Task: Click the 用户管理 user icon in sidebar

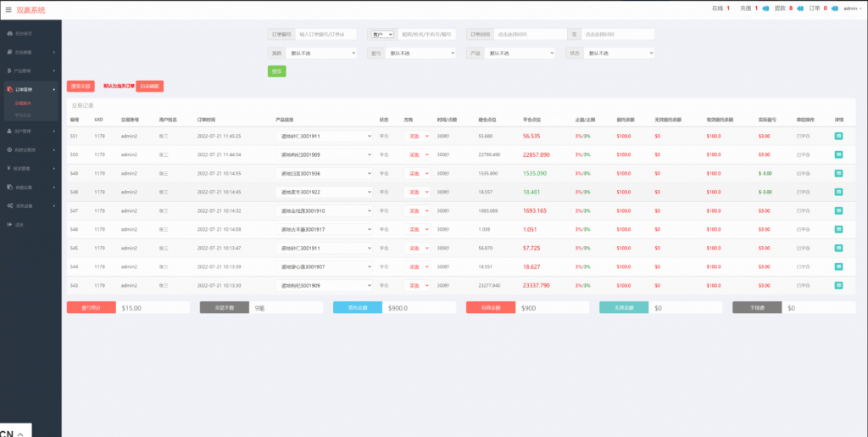Action: pos(9,132)
